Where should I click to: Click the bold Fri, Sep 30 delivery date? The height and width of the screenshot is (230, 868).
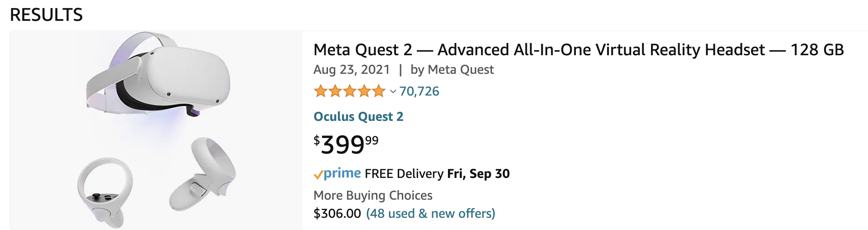(x=478, y=174)
